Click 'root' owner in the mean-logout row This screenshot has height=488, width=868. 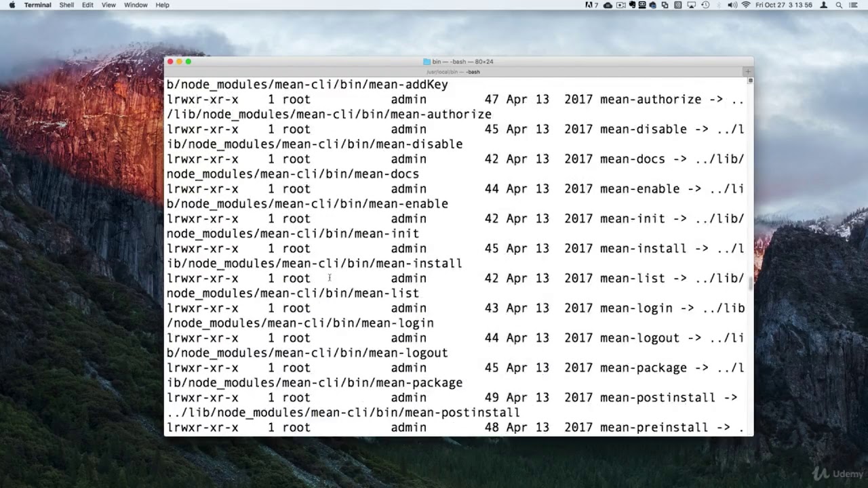coord(296,338)
